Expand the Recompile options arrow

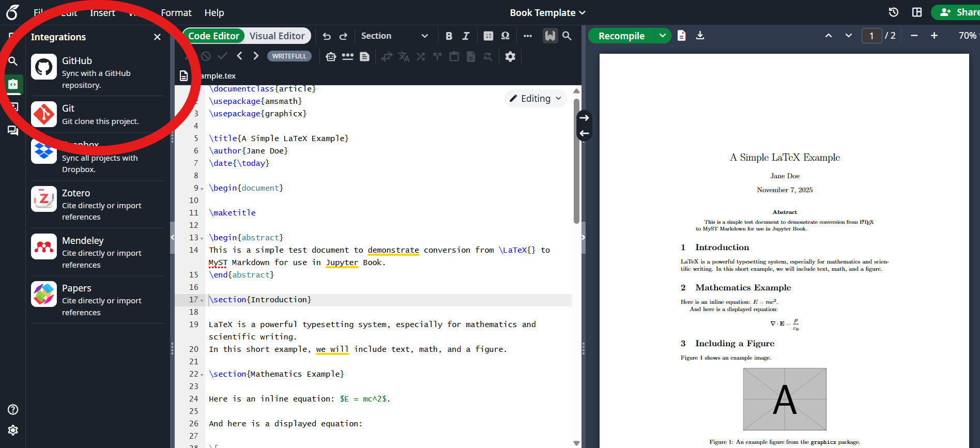pos(663,36)
